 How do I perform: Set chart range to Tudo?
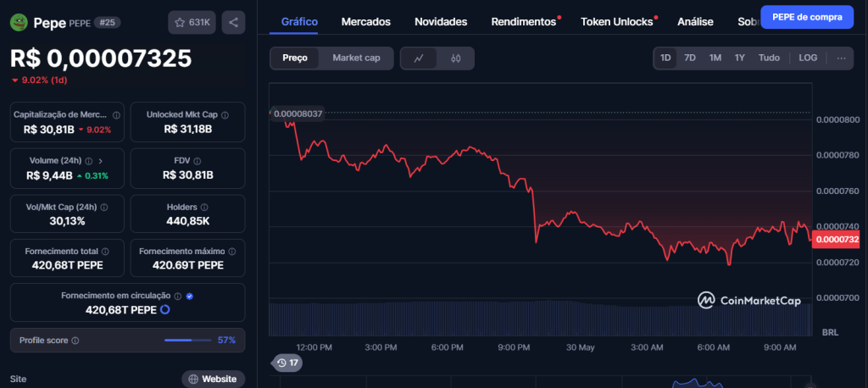(769, 58)
